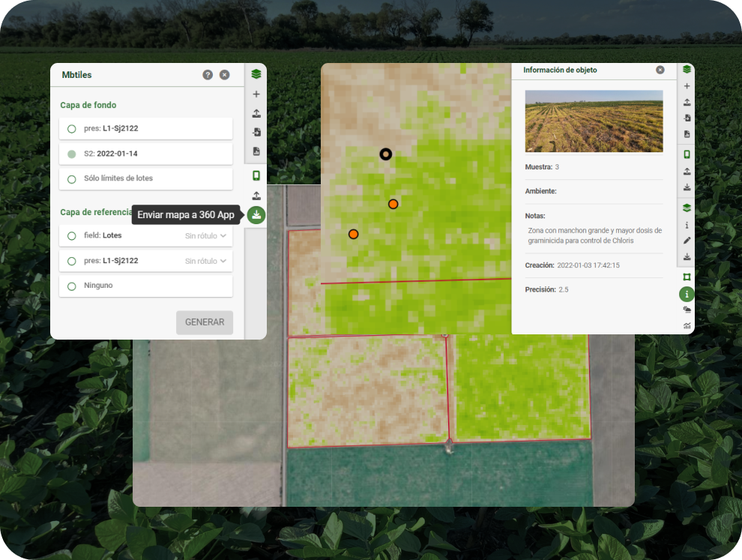Click the Muestra: 3 field
This screenshot has width=742, height=560.
[542, 167]
